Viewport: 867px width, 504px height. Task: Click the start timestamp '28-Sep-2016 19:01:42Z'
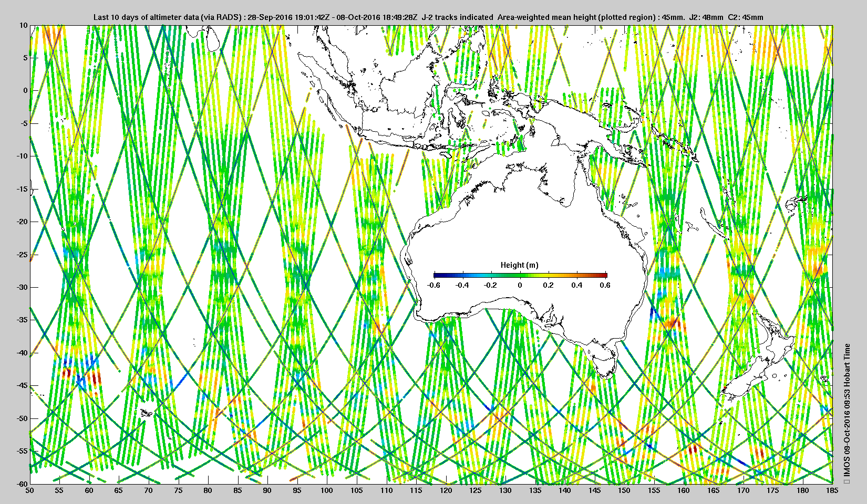click(288, 17)
